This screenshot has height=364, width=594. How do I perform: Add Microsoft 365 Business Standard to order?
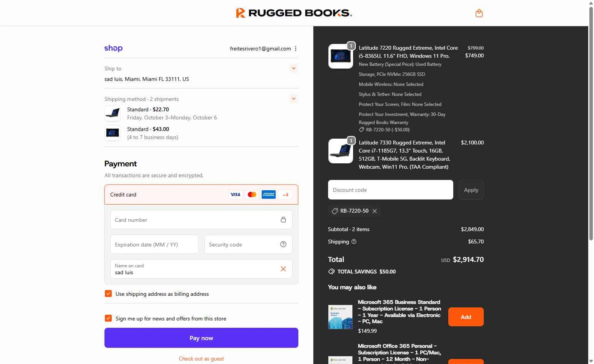(466, 317)
